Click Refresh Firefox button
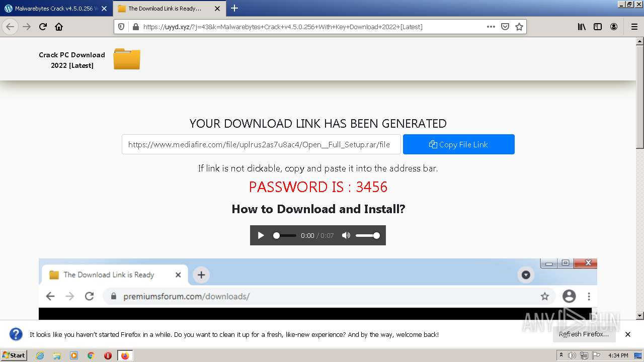The width and height of the screenshot is (644, 362). point(584,334)
